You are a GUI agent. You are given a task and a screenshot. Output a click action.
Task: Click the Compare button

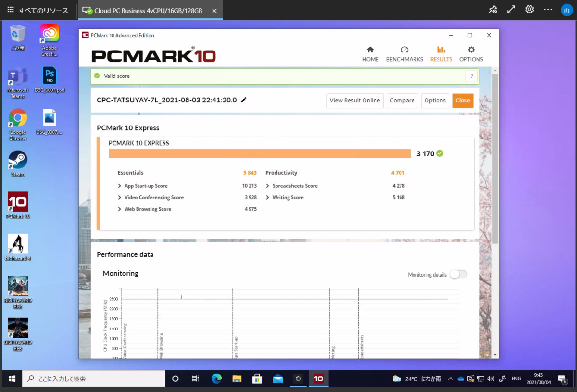(x=402, y=101)
